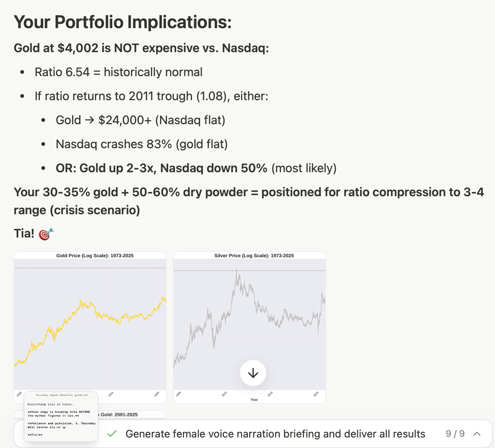Click the Nasdaq crashes 83% bullet

(x=142, y=144)
